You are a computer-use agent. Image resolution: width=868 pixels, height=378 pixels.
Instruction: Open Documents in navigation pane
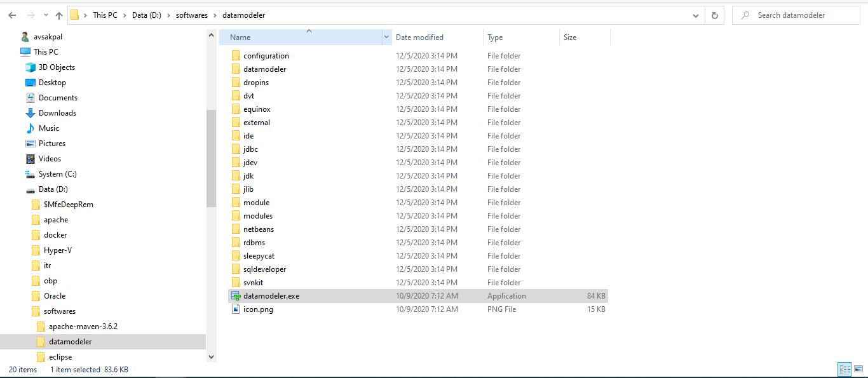pos(58,98)
